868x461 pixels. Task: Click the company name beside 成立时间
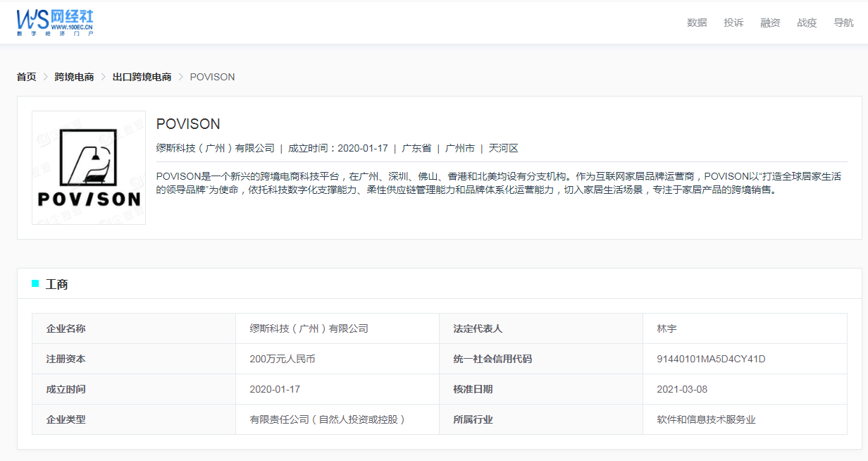(216, 148)
